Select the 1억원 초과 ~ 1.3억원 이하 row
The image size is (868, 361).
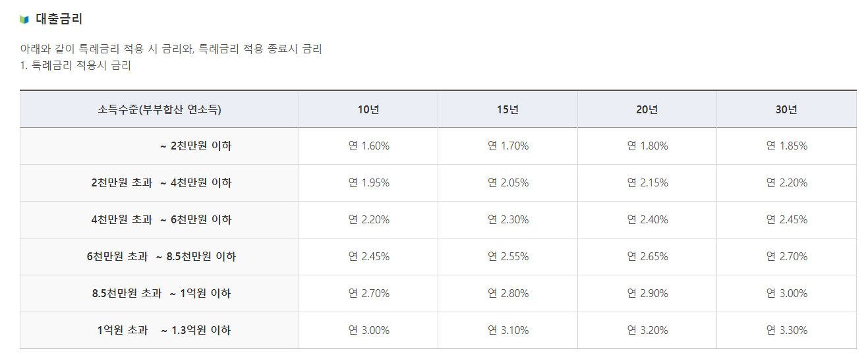(x=438, y=331)
